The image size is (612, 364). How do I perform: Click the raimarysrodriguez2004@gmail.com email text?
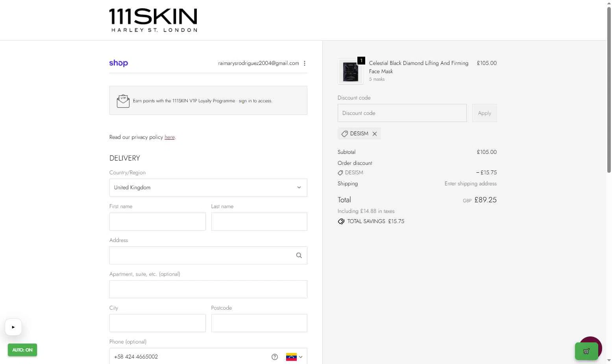click(259, 63)
